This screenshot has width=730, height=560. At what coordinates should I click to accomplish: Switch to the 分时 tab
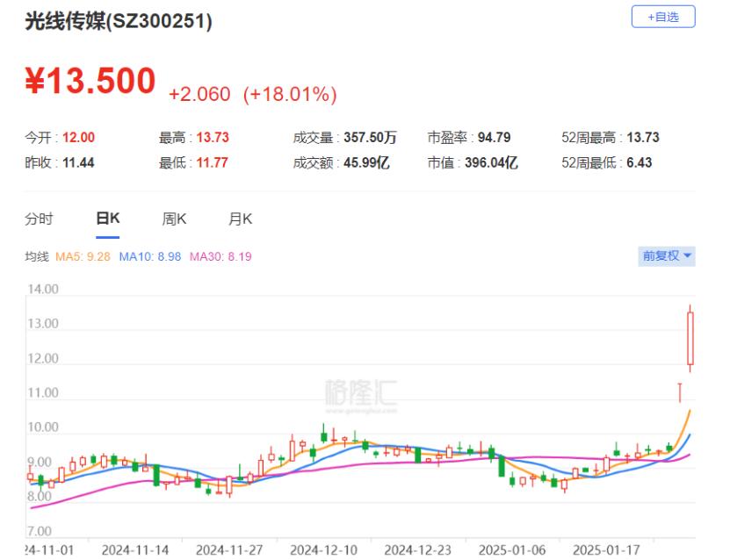tap(39, 219)
